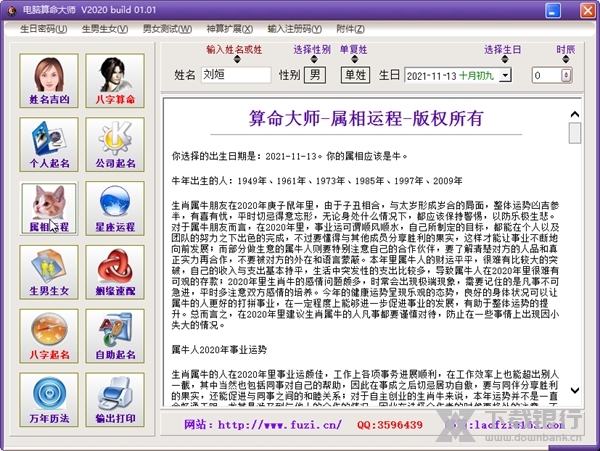This screenshot has width=600, height=451.
Task: Open the 生男生女 prediction tool
Action: [x=49, y=272]
